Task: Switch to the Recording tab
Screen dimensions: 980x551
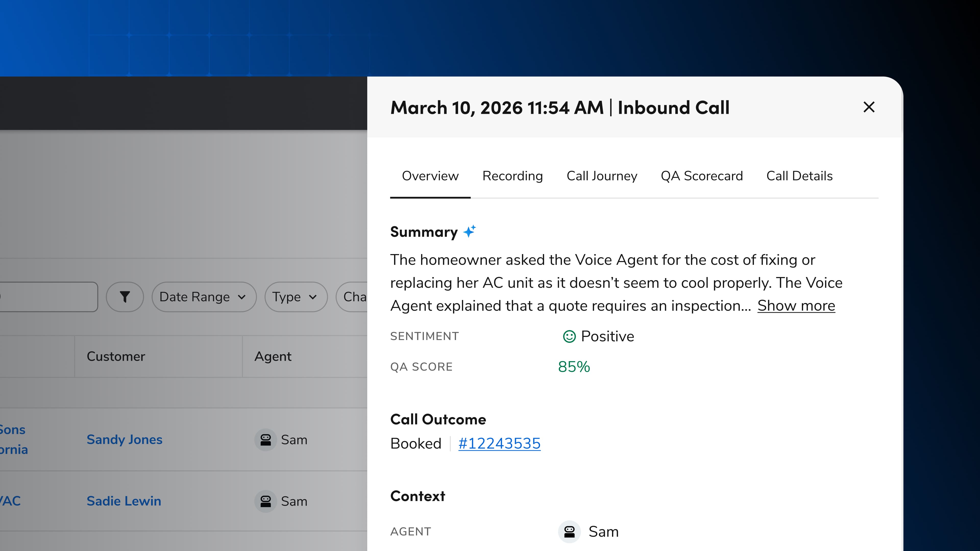Action: pos(512,176)
